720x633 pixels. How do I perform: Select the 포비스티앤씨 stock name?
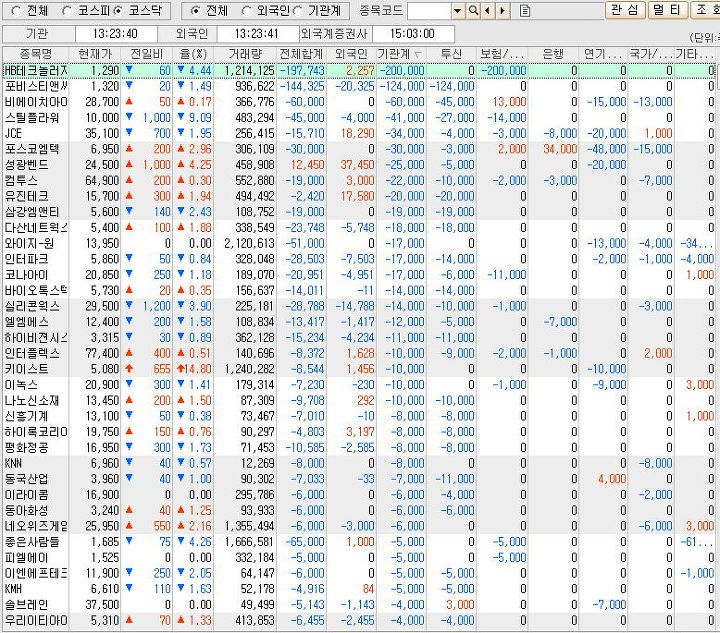36,86
